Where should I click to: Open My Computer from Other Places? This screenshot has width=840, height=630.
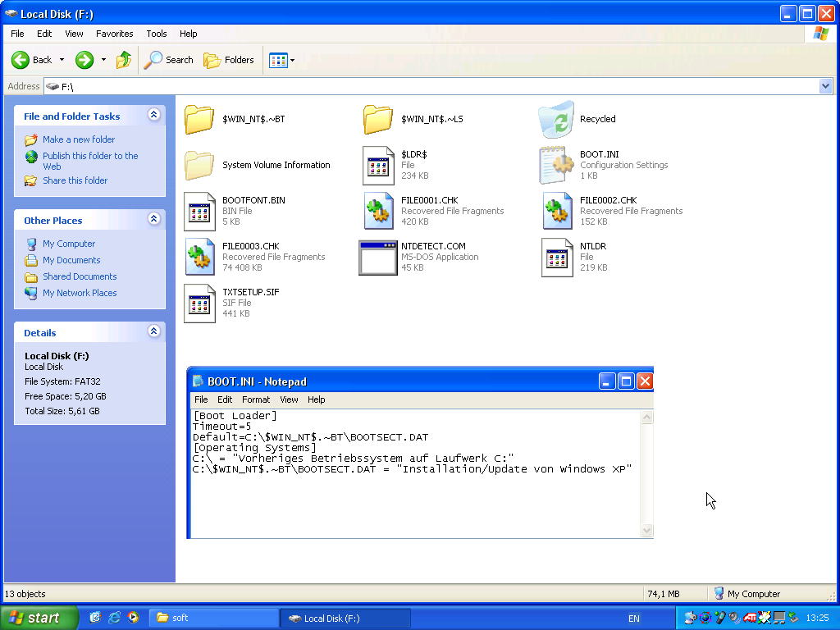pos(69,244)
